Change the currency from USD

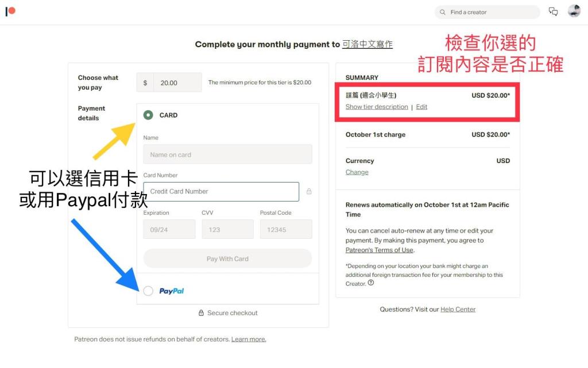pyautogui.click(x=357, y=172)
